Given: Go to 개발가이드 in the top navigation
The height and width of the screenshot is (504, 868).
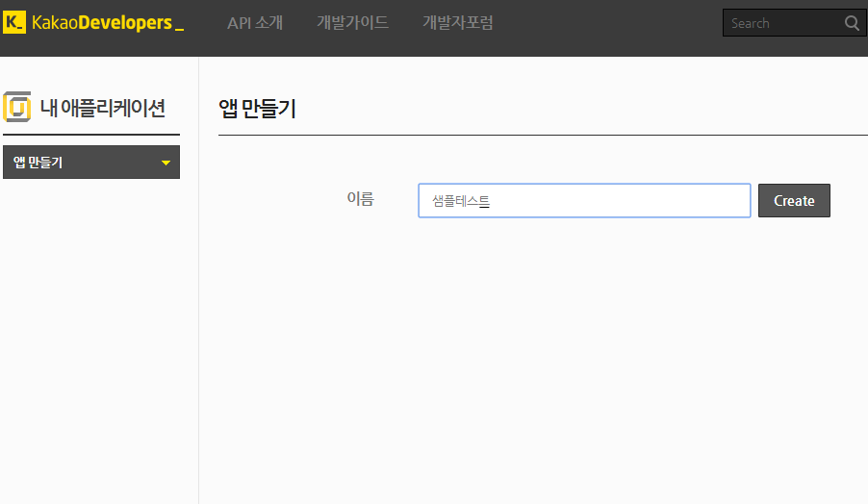Looking at the screenshot, I should coord(352,23).
